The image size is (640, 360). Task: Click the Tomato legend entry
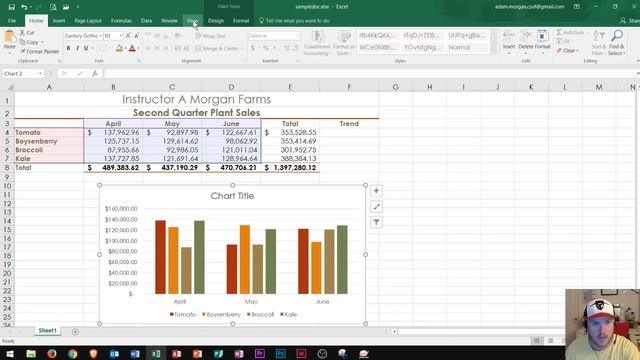(182, 314)
